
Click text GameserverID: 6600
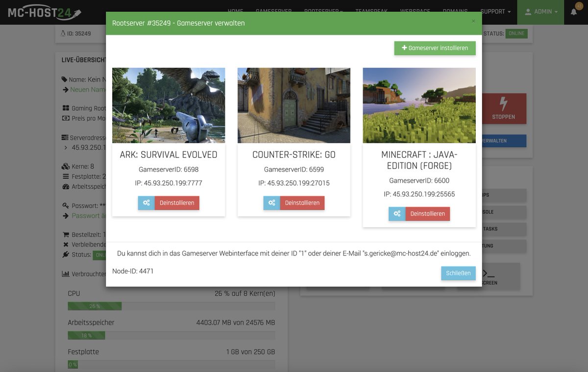coord(419,181)
